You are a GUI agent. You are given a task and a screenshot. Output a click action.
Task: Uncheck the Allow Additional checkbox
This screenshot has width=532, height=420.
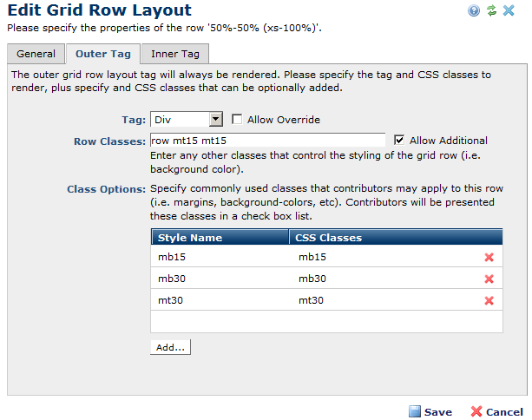point(399,140)
